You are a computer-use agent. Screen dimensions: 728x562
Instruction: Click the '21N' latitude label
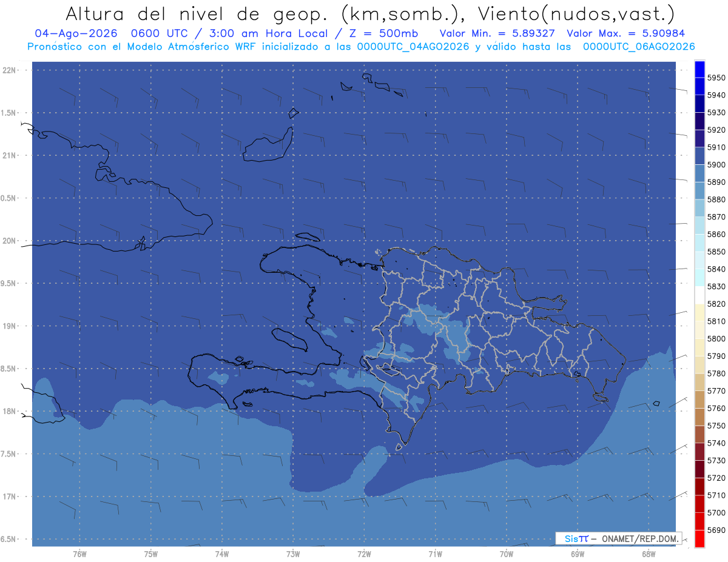tap(10, 156)
